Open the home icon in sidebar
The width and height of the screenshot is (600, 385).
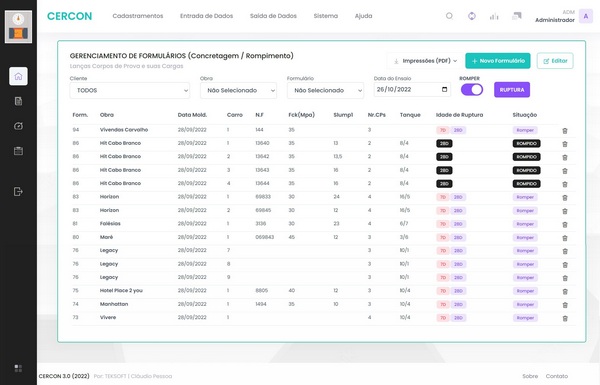tap(18, 76)
